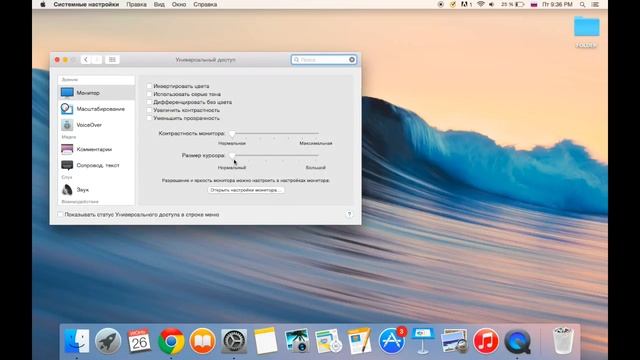Open iTunes from the Dock
Viewport: 640px width, 360px height.
(486, 341)
